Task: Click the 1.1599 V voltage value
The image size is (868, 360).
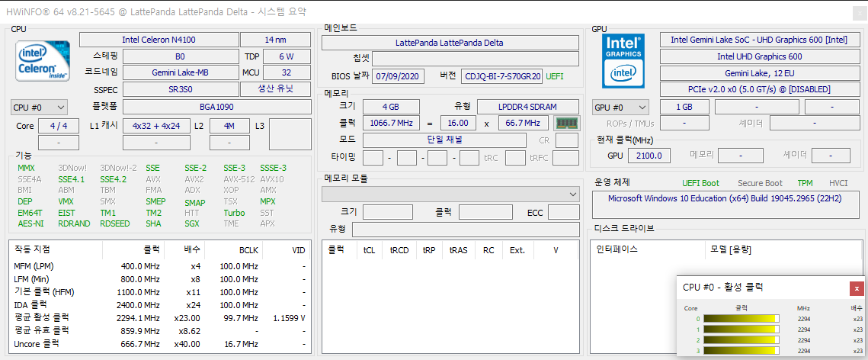Action: [x=290, y=318]
